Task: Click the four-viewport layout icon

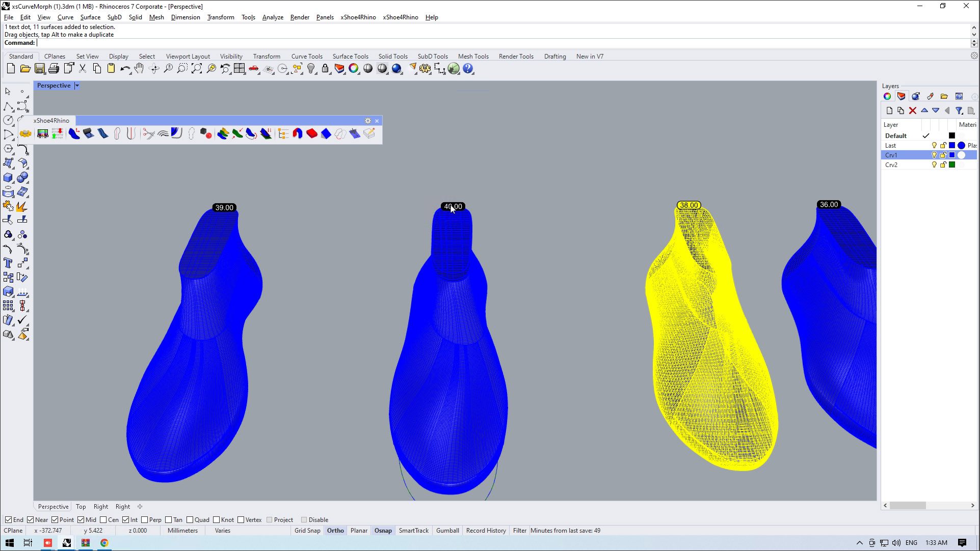Action: pyautogui.click(x=240, y=69)
